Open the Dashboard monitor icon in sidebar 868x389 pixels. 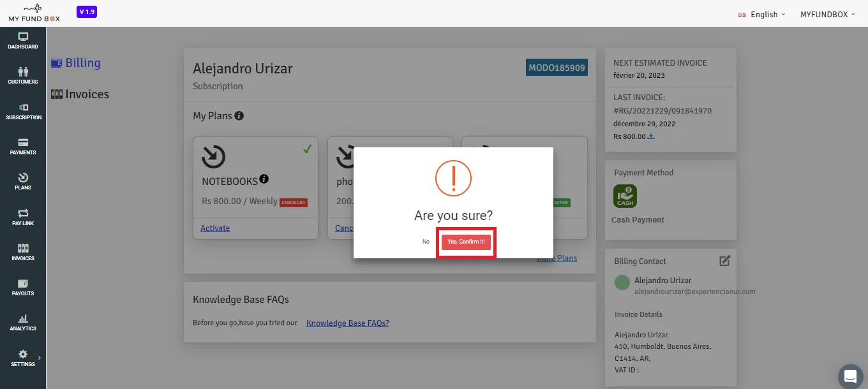pos(23,37)
